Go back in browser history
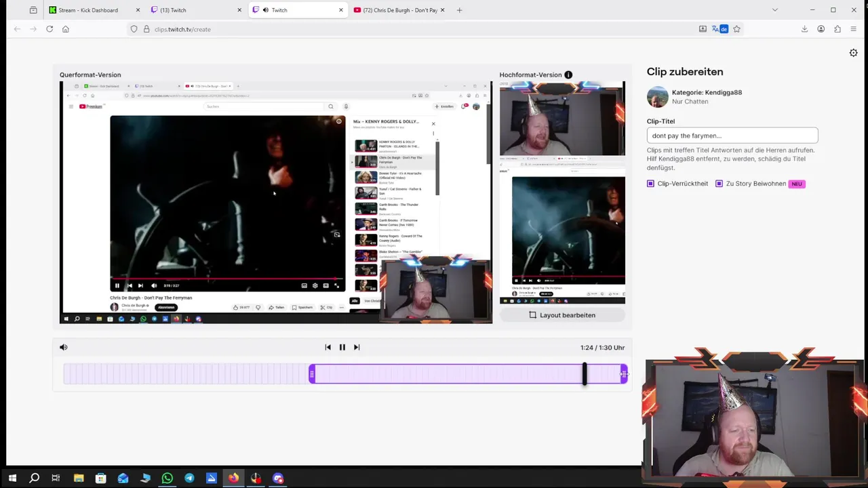 tap(17, 29)
